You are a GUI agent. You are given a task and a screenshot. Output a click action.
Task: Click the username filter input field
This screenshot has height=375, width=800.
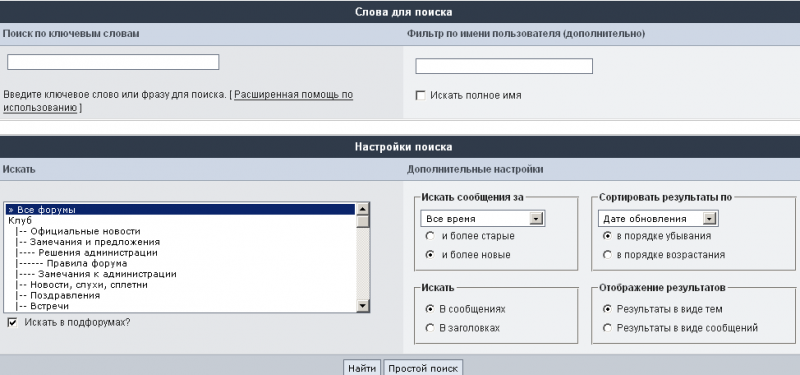(x=504, y=66)
